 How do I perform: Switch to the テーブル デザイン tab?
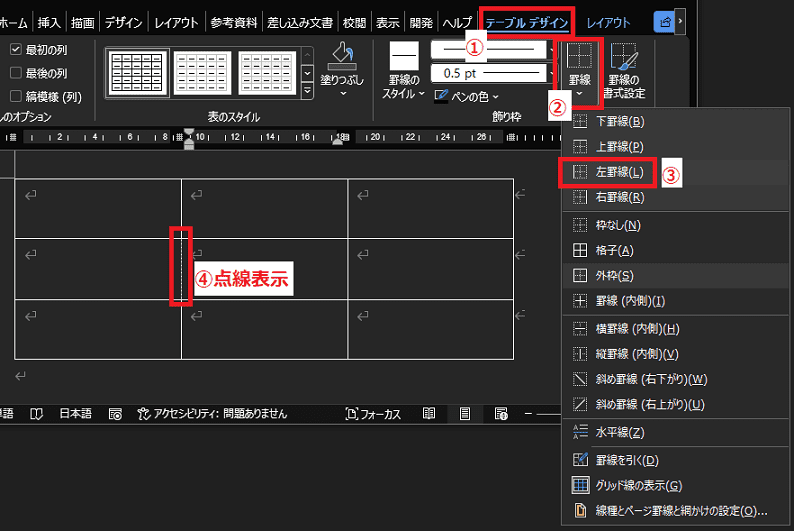pyautogui.click(x=528, y=21)
